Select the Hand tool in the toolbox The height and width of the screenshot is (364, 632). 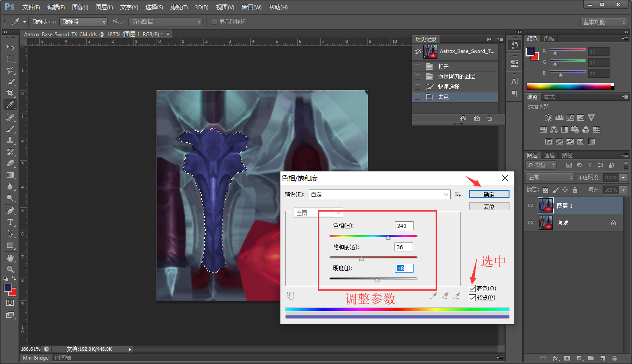10,258
